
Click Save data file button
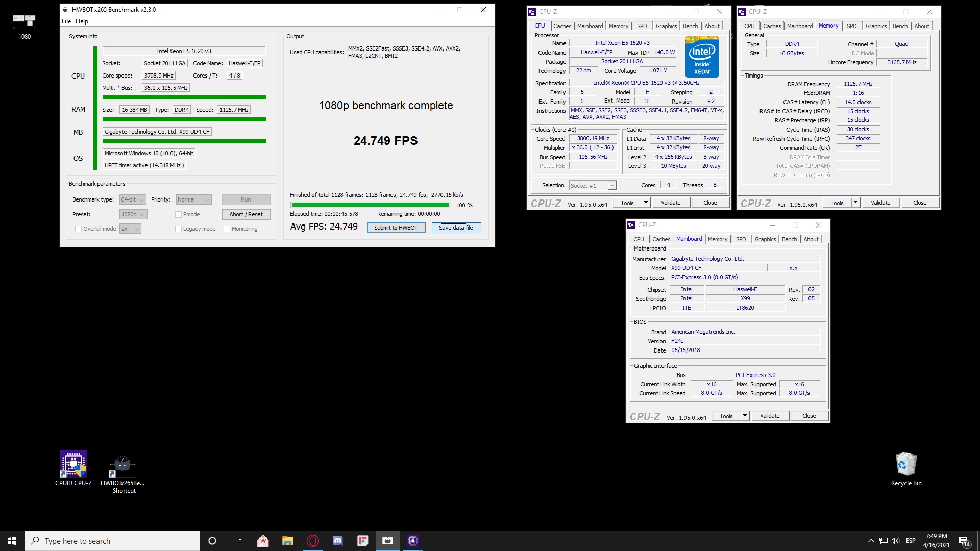456,228
